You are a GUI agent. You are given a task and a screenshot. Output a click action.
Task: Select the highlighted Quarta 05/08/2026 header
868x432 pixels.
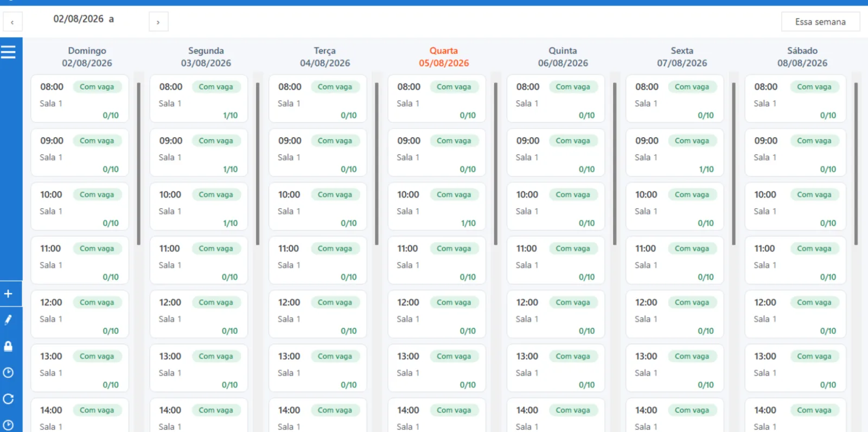444,57
